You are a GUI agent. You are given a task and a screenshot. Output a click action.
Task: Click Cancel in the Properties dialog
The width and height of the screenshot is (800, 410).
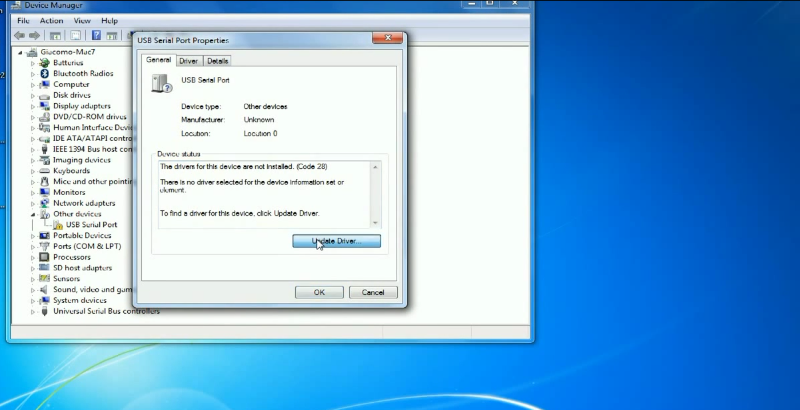pyautogui.click(x=373, y=292)
